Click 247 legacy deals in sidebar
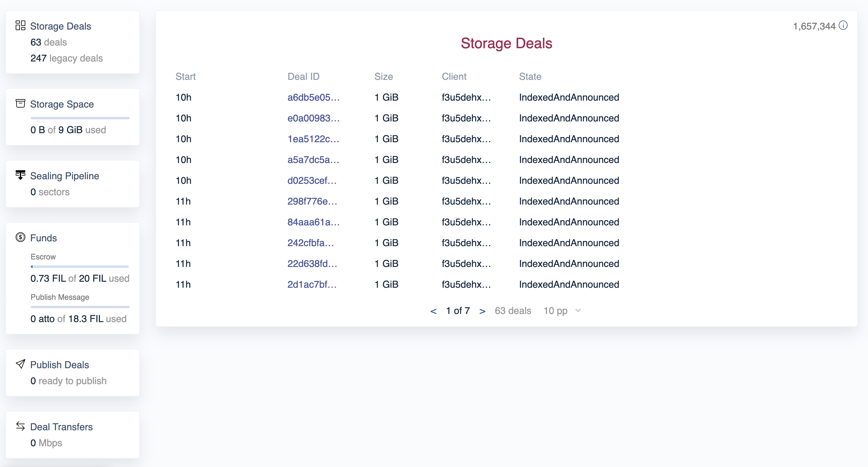The height and width of the screenshot is (467, 868). point(66,58)
